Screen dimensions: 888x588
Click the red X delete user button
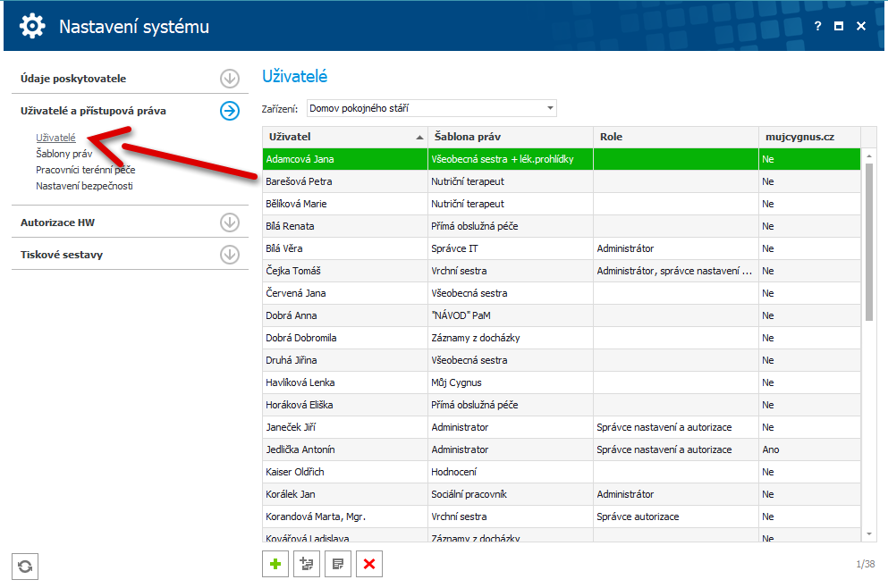pyautogui.click(x=369, y=564)
